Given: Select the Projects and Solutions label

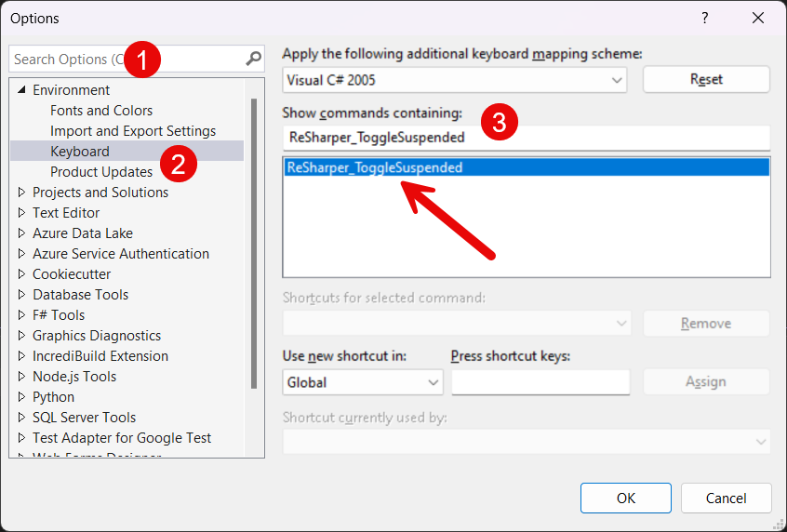Looking at the screenshot, I should [100, 193].
